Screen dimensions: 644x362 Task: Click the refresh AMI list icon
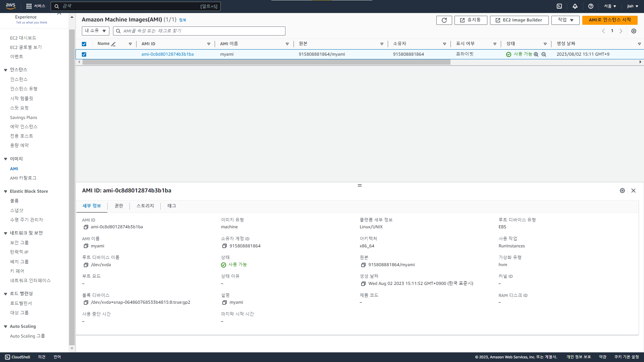coord(444,20)
